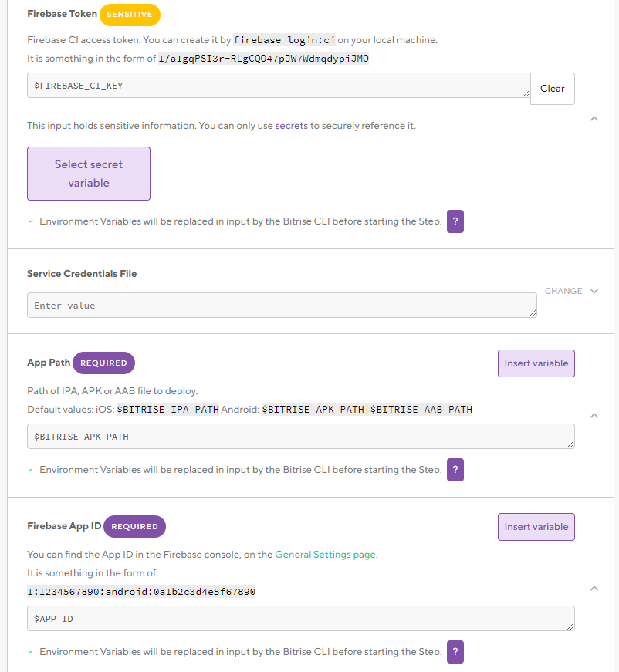
Task: Click the '$BITRISE_IPA_PATH' default value text
Action: point(168,409)
